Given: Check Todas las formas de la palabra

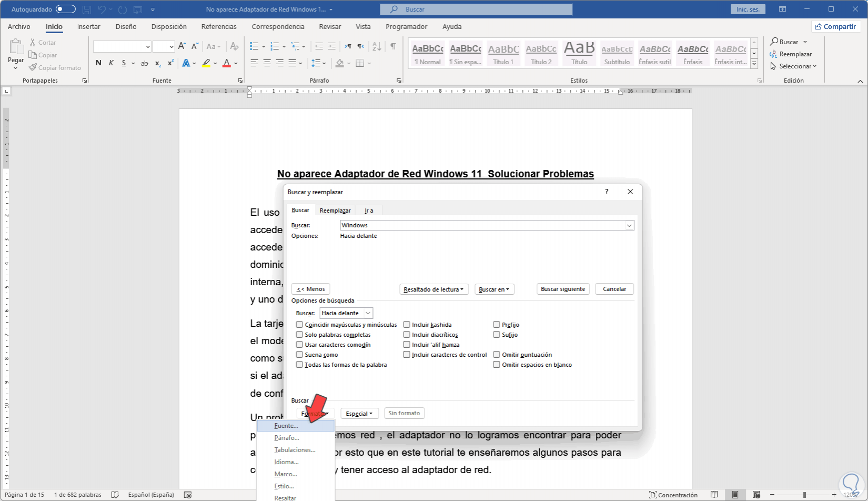Looking at the screenshot, I should pyautogui.click(x=299, y=365).
